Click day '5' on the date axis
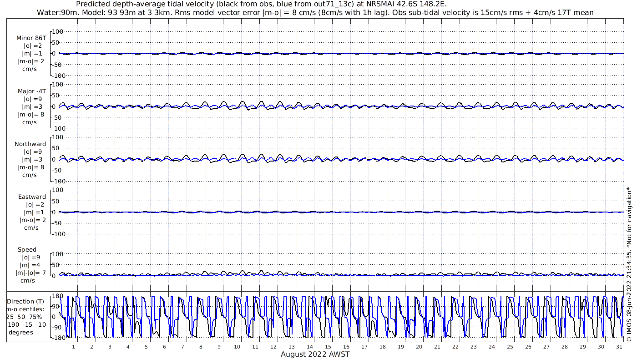The height and width of the screenshot is (364, 637). click(x=146, y=347)
